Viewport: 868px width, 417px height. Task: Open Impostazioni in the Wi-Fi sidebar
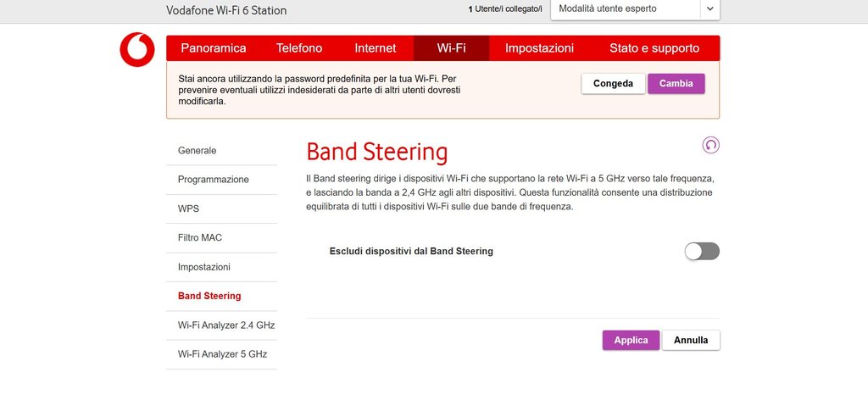[221, 267]
